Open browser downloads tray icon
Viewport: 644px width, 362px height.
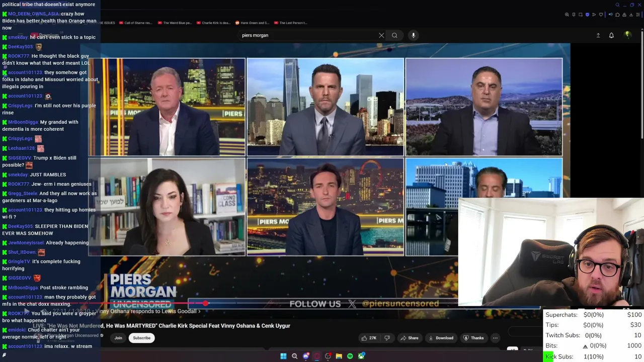[631, 15]
